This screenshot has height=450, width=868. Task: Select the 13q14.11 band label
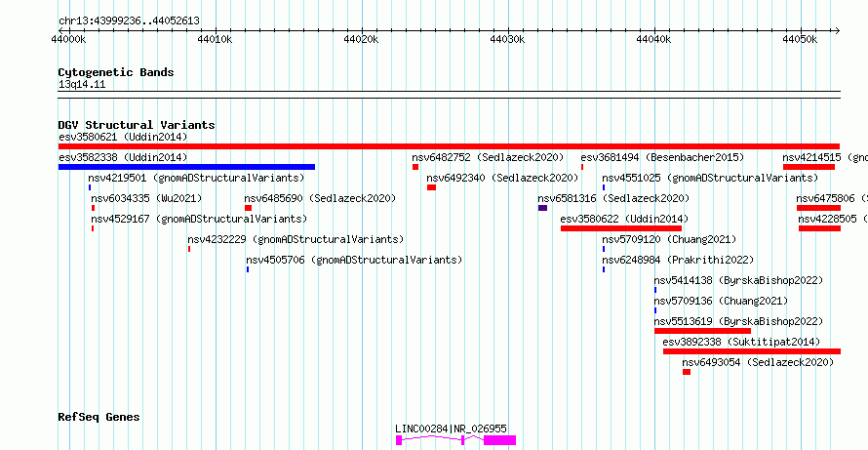click(82, 85)
